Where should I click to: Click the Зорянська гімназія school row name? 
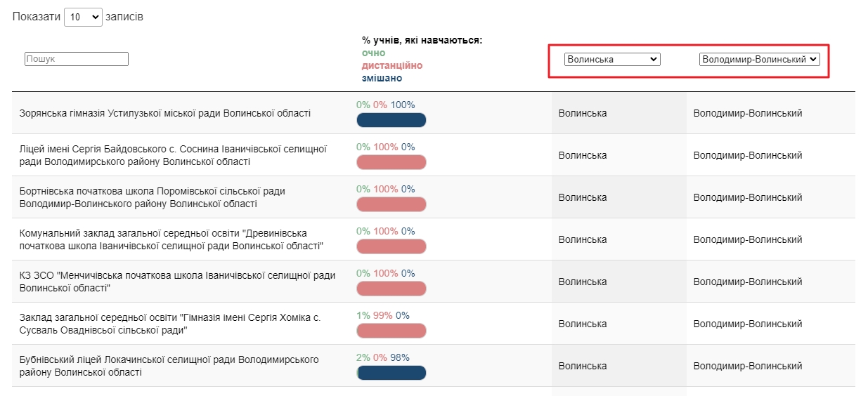pos(165,113)
